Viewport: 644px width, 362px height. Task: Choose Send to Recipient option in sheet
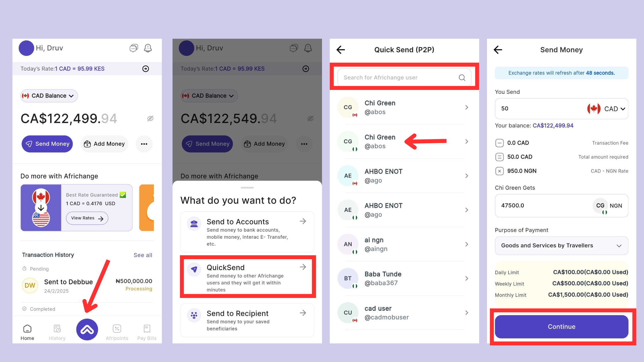tap(247, 320)
